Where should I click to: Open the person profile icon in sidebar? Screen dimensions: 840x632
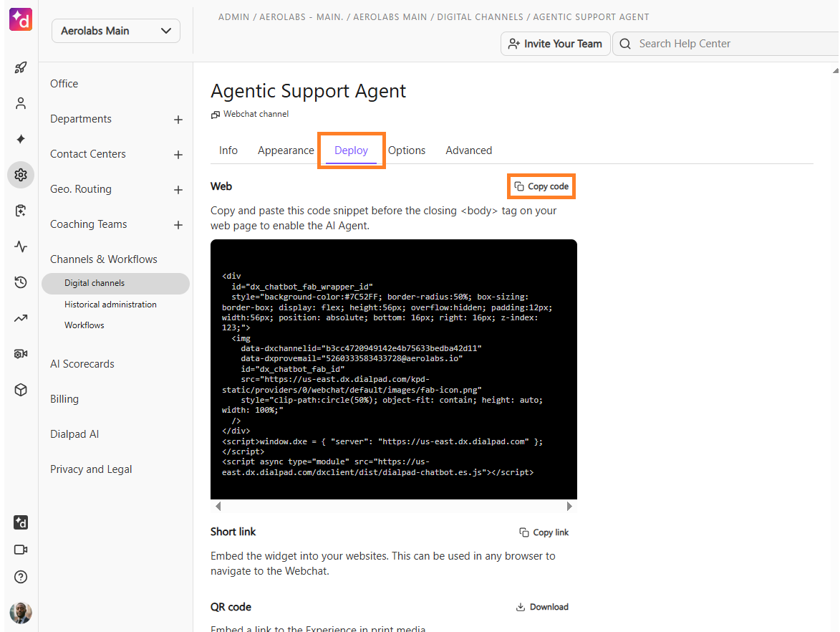coord(21,103)
